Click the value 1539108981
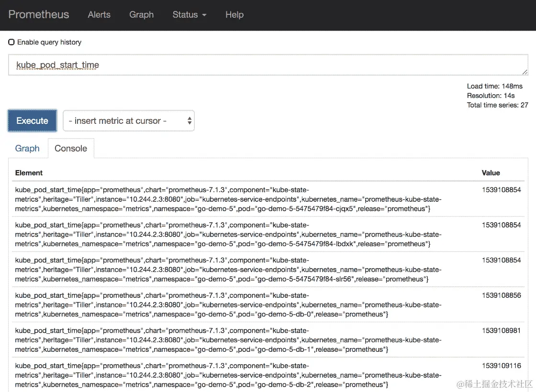 [502, 330]
